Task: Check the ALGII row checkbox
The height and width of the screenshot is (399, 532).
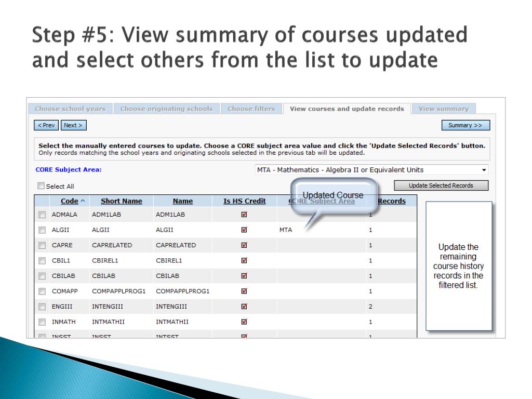Action: pos(42,230)
